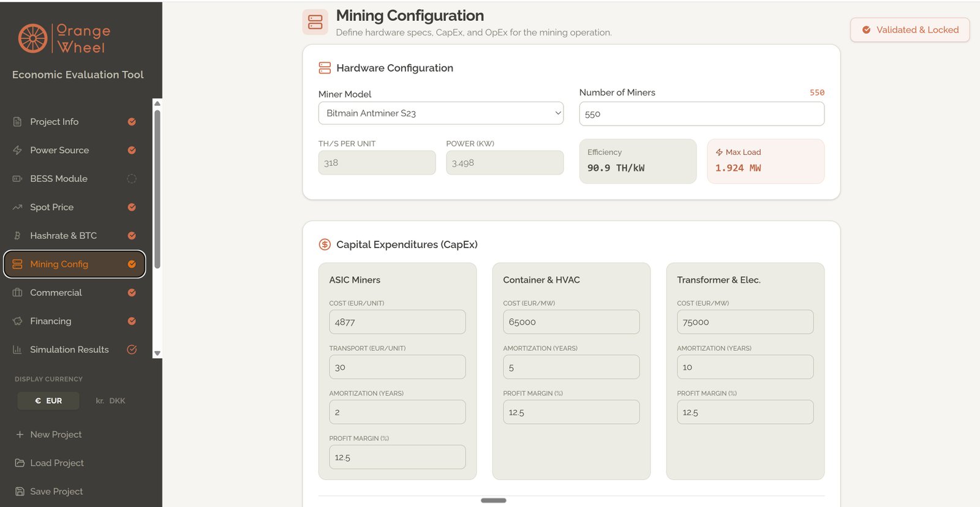The image size is (980, 507).
Task: Click the Validated & Locked checkmark icon
Action: pyautogui.click(x=866, y=29)
